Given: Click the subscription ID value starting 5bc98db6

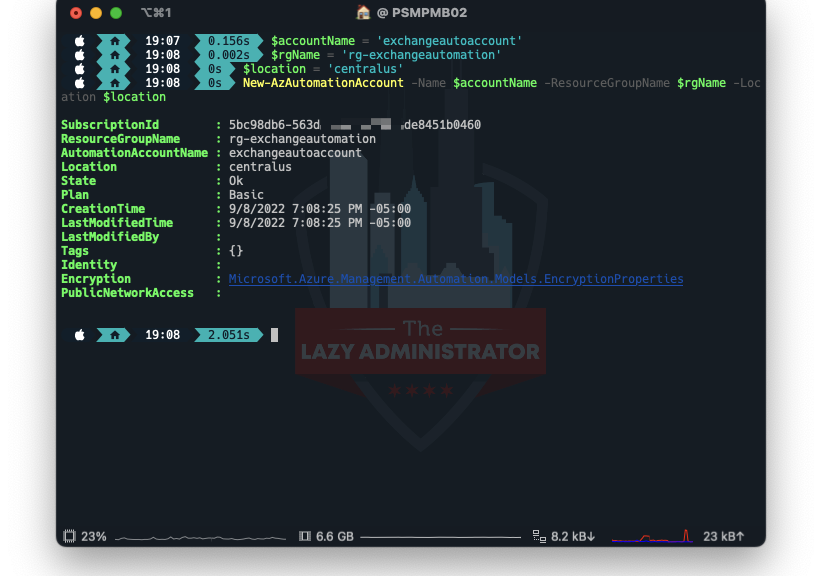Looking at the screenshot, I should tap(355, 125).
